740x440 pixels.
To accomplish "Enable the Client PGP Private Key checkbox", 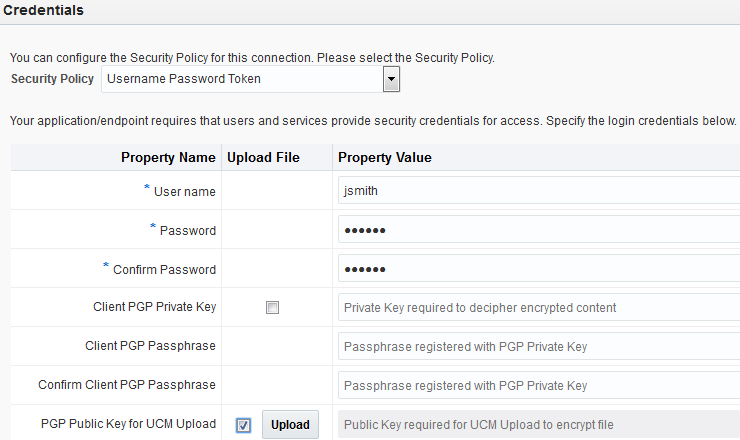I will point(272,308).
